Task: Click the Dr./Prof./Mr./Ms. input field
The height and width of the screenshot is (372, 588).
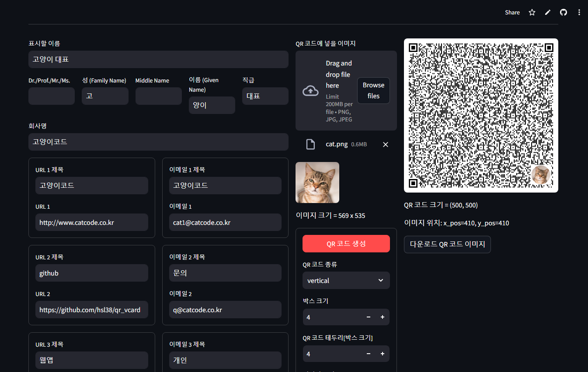Action: (52, 96)
